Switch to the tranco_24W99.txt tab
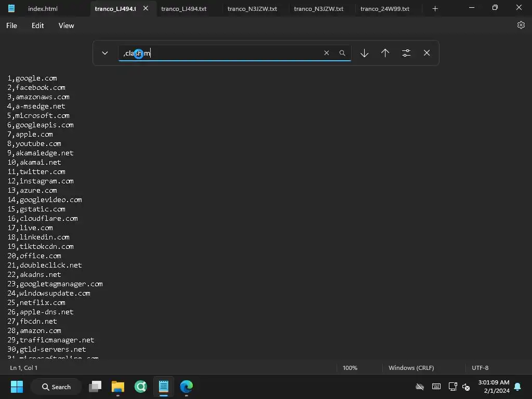 point(385,8)
